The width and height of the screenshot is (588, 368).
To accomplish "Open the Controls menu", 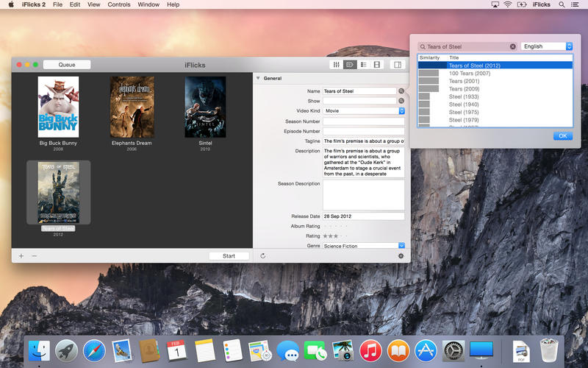I will click(119, 4).
